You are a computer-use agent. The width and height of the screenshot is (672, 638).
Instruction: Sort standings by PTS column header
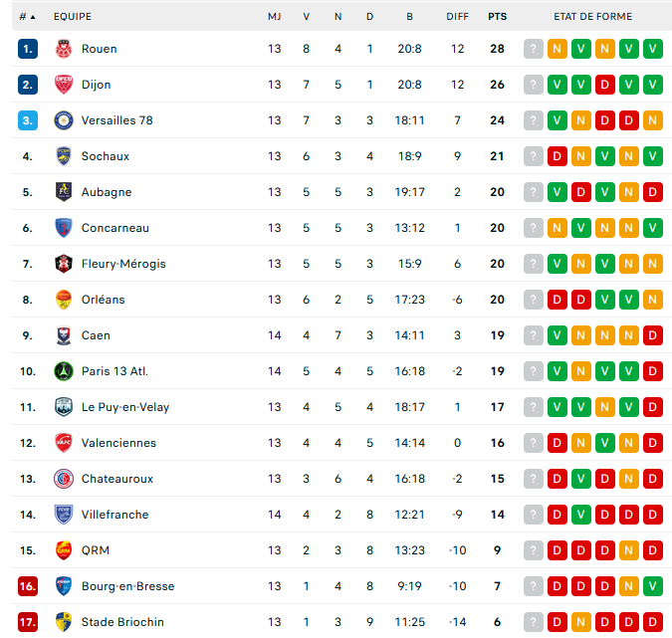click(497, 17)
